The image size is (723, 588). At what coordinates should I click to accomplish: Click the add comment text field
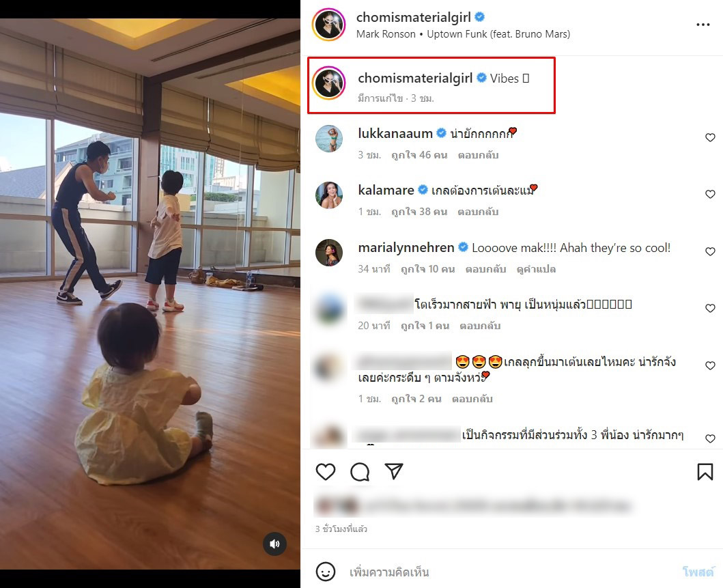[x=505, y=572]
